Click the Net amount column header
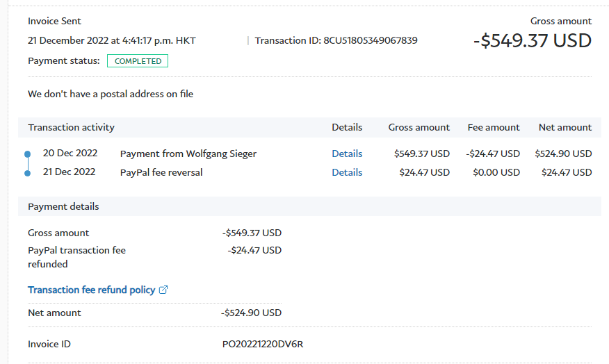 pyautogui.click(x=565, y=127)
